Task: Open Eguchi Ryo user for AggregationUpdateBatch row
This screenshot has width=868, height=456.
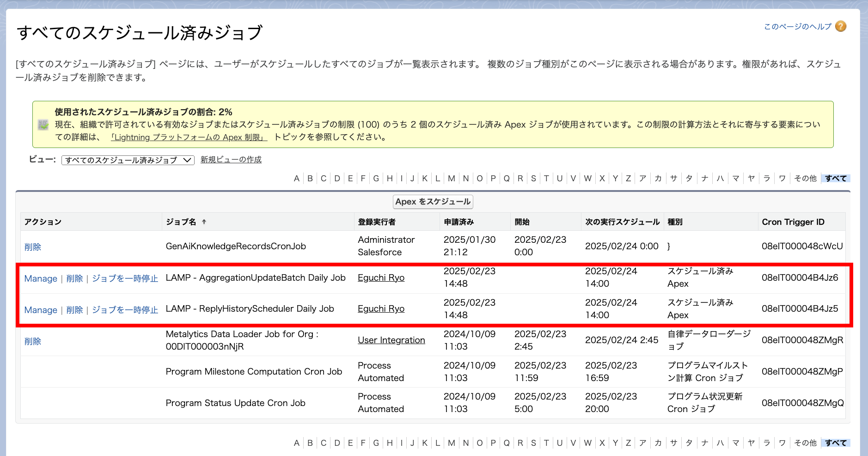Action: coord(381,277)
